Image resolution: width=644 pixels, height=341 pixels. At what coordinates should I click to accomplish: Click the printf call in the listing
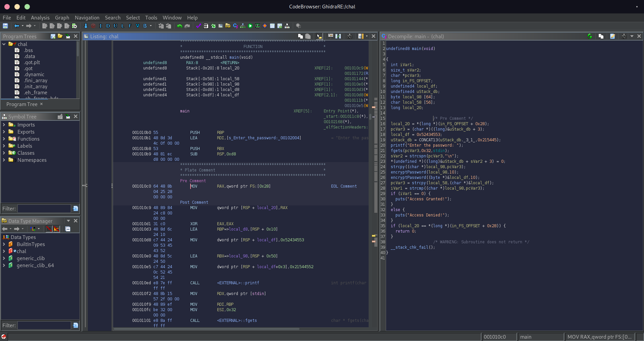point(238,283)
